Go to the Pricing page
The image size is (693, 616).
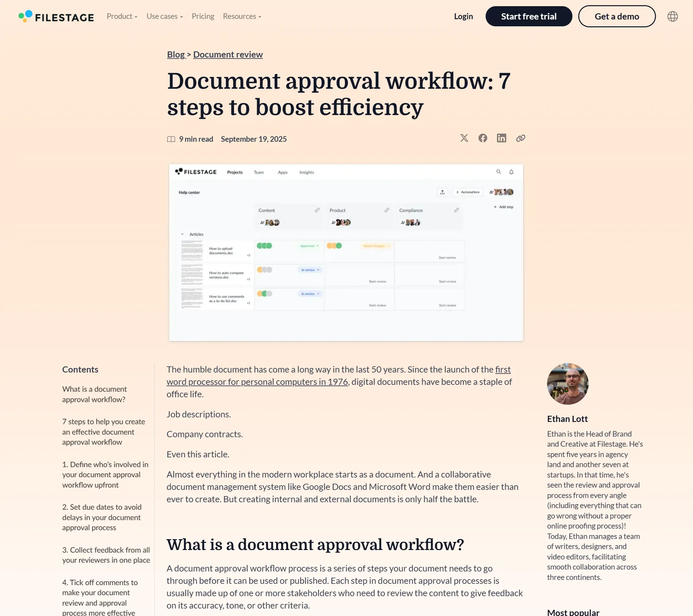(203, 16)
